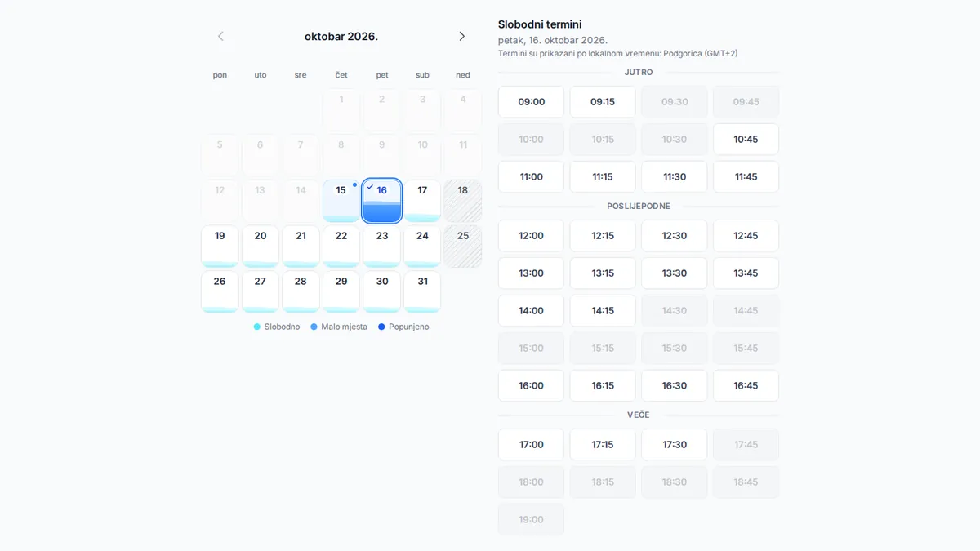
Task: Click the 'oktobar 2026.' month heading
Action: click(x=341, y=36)
